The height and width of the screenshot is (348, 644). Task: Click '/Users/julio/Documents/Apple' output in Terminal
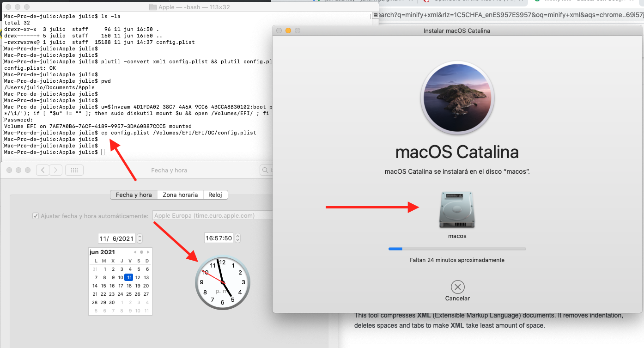(49, 87)
